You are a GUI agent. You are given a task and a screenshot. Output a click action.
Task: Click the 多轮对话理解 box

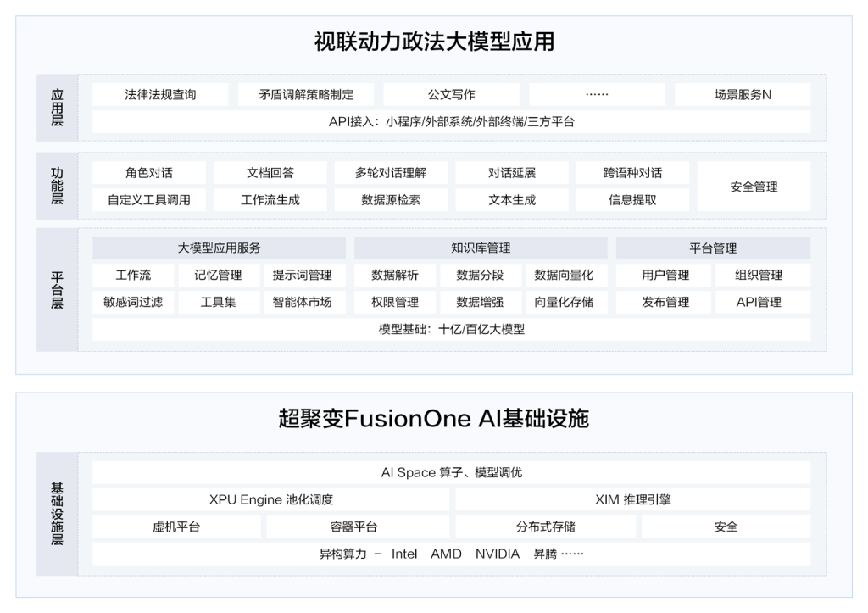[x=390, y=173]
